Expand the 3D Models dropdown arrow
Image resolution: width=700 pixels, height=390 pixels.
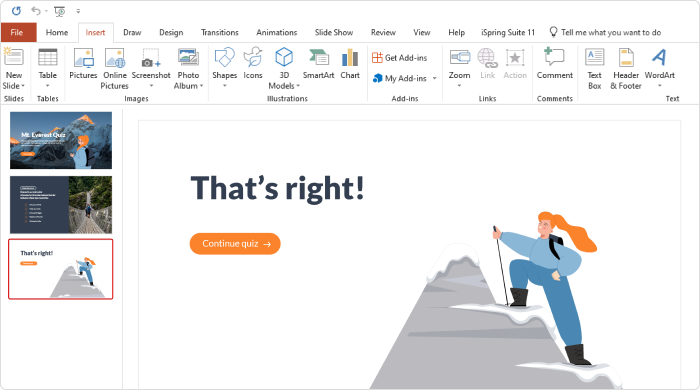[x=298, y=86]
